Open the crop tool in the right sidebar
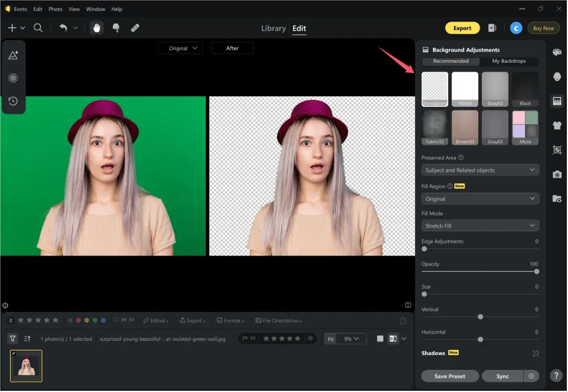 556,150
